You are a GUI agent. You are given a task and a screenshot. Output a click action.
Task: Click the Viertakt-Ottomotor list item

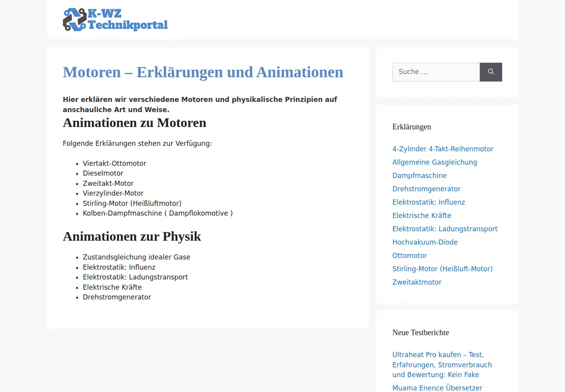(114, 163)
